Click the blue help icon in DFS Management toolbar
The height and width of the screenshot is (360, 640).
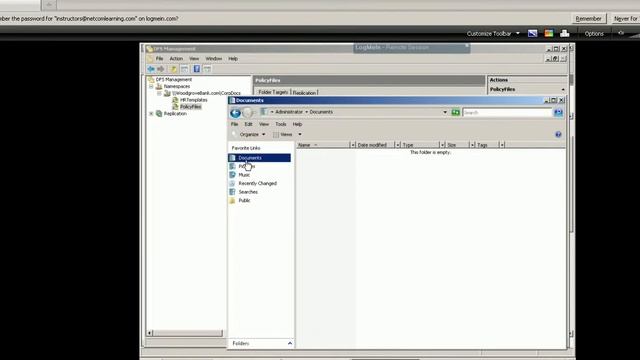[x=196, y=69]
